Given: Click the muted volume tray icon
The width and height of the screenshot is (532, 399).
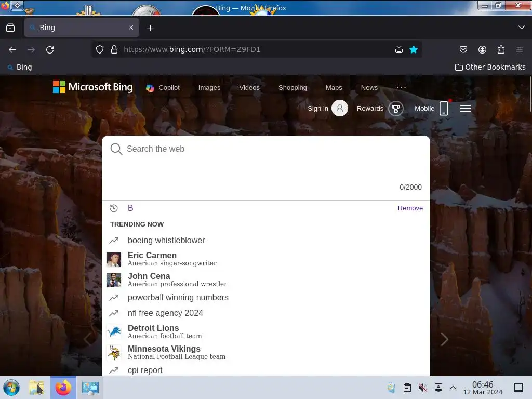Looking at the screenshot, I should (423, 388).
